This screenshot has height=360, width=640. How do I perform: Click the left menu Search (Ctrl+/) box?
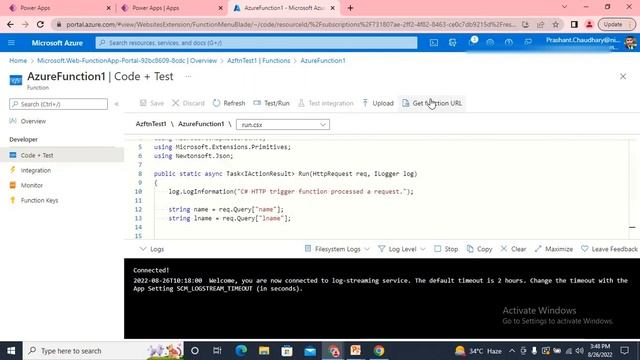[x=58, y=104]
